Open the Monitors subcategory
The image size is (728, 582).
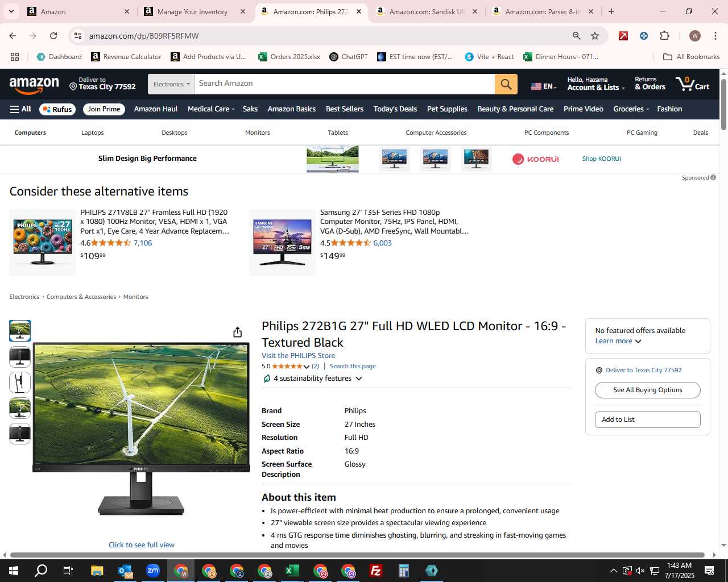click(x=258, y=132)
